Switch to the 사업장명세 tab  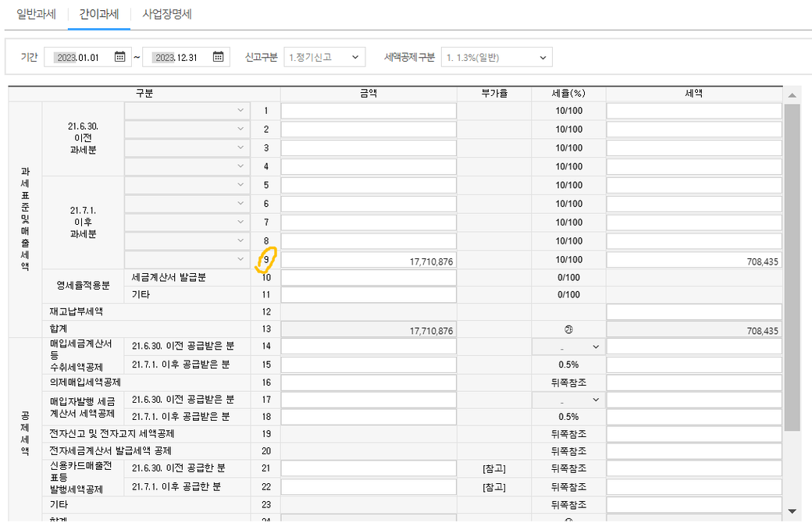[x=167, y=14]
